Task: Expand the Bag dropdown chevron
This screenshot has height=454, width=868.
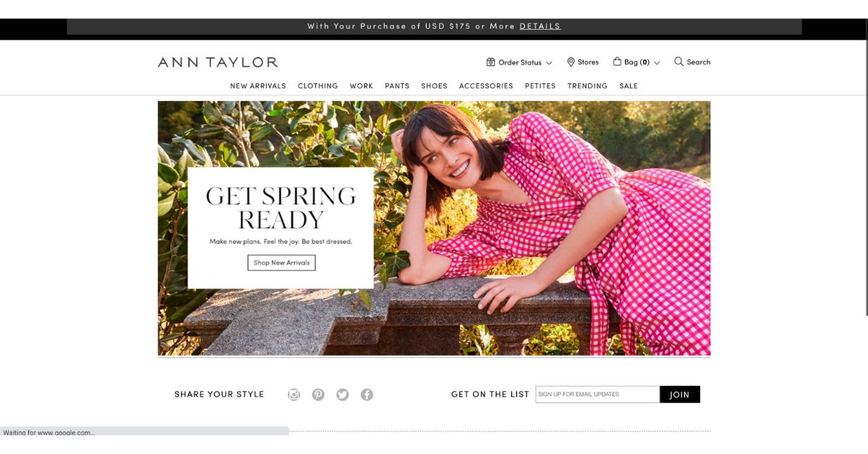Action: 657,63
